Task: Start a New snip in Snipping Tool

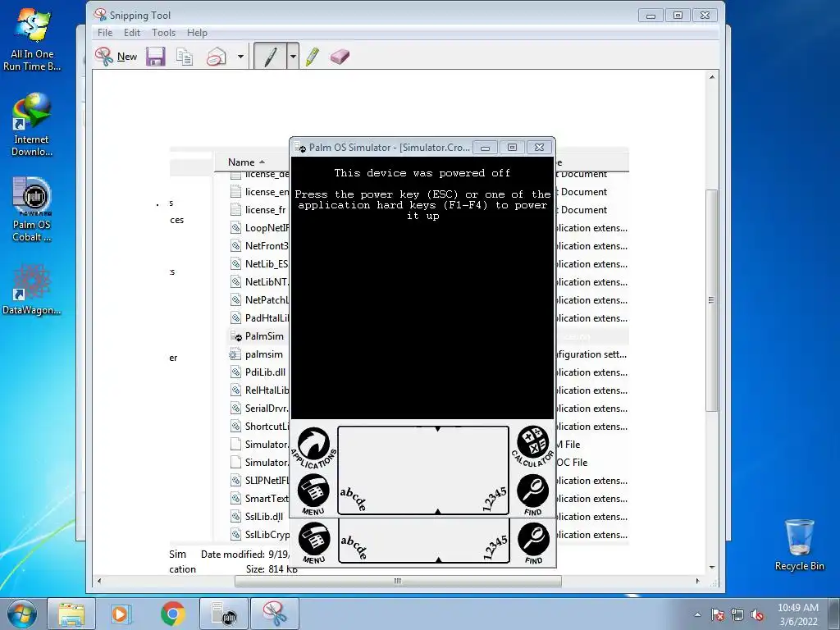Action: pyautogui.click(x=116, y=57)
